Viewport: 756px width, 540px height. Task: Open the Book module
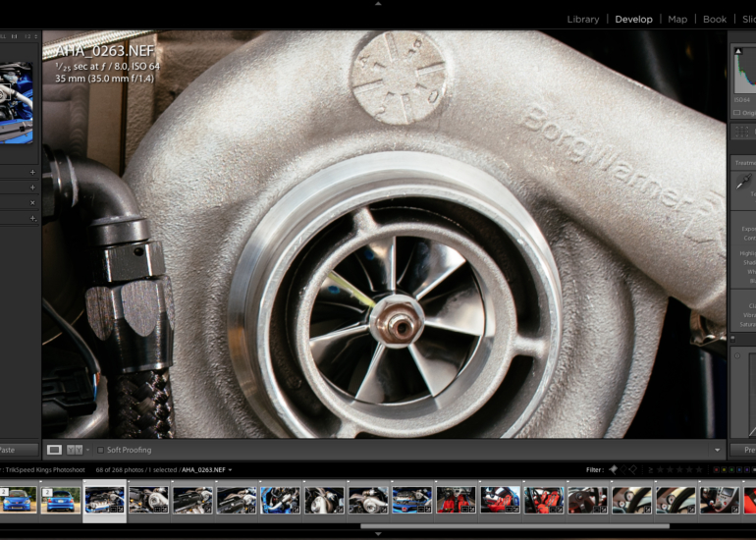tap(715, 19)
